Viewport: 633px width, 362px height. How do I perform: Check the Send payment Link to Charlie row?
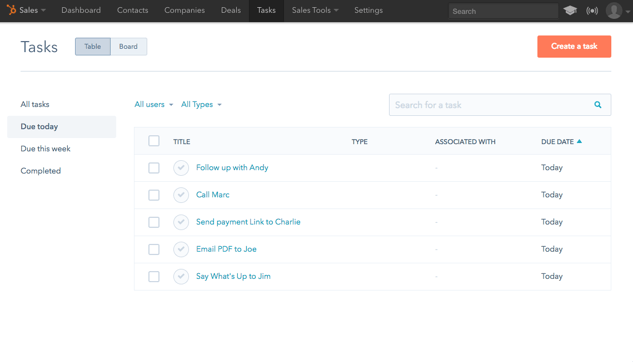[154, 222]
